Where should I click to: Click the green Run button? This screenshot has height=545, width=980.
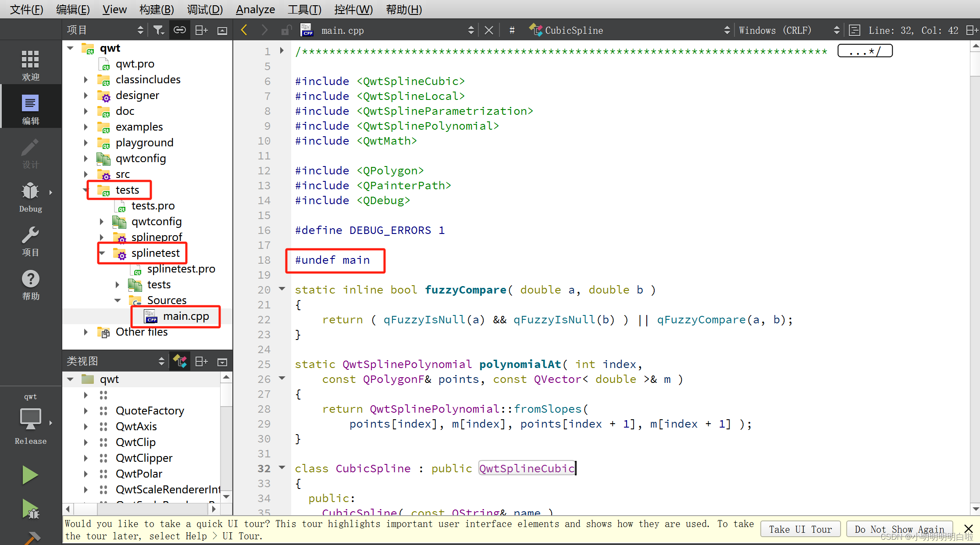tap(30, 475)
